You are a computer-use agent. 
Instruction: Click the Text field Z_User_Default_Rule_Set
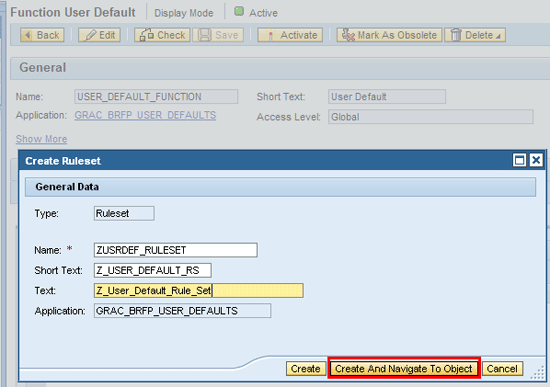199,291
